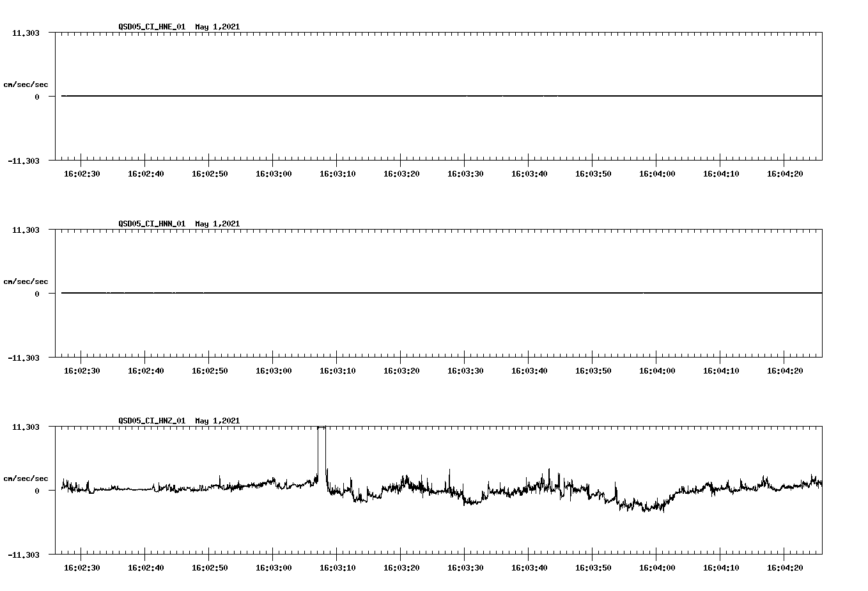Select the large spike in the HNZ waveform
The width and height of the screenshot is (868, 591).
point(322,448)
